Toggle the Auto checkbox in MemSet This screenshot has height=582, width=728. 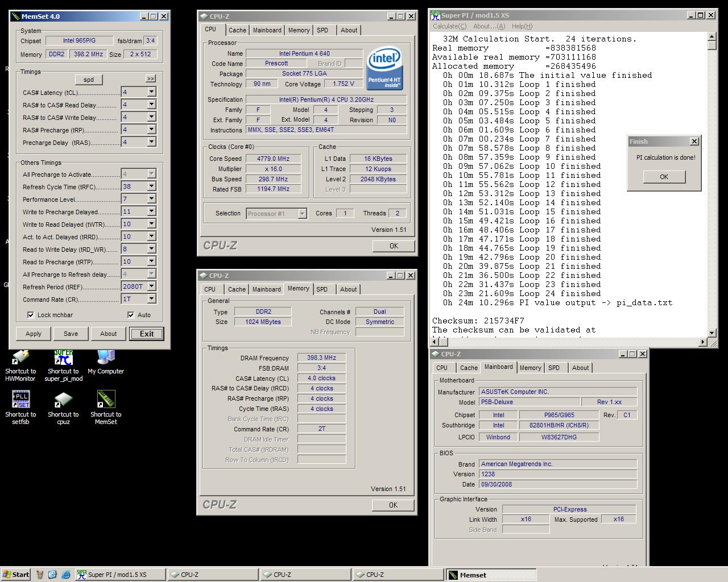tap(131, 315)
